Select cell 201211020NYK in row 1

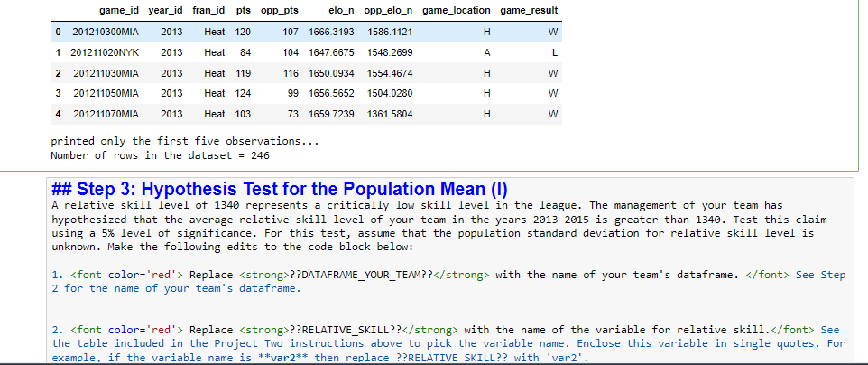106,52
